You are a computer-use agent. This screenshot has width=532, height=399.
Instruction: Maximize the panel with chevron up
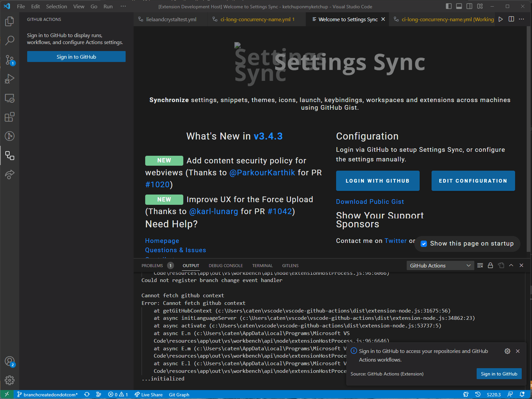click(511, 265)
